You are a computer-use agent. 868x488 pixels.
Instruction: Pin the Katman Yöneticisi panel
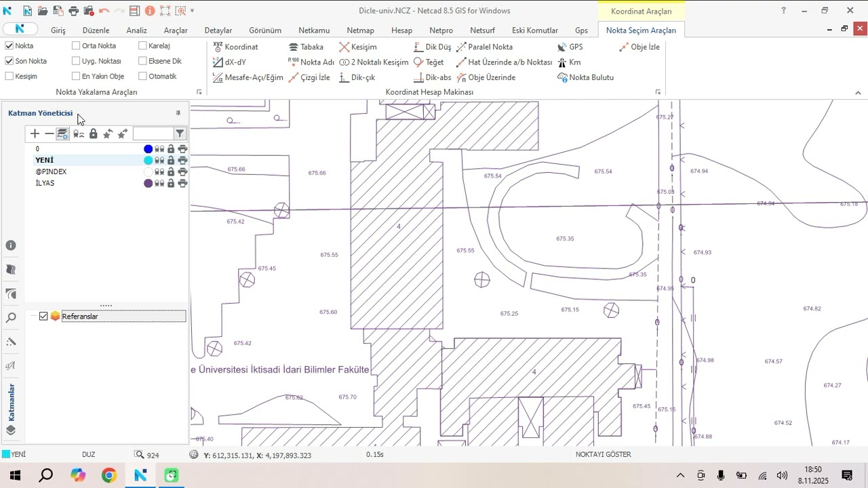[178, 113]
